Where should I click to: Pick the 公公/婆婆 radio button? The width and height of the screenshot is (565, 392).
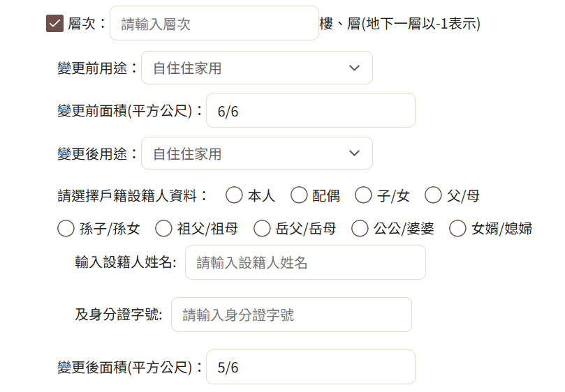pos(360,228)
